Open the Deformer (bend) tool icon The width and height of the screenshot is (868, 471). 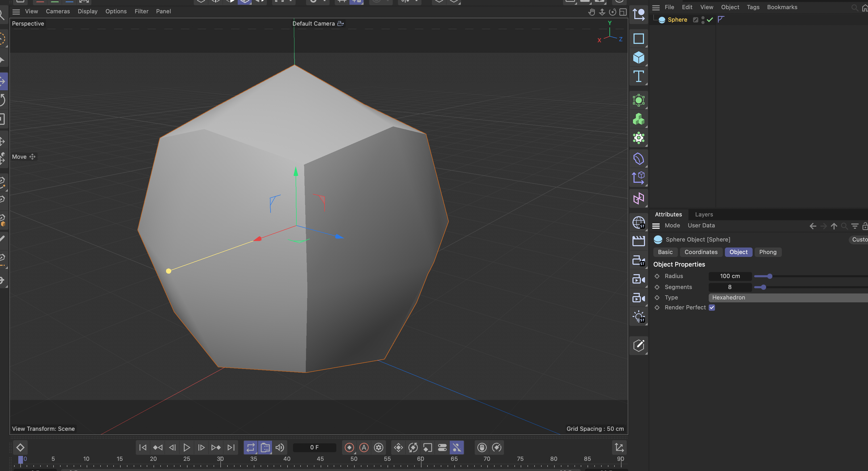pyautogui.click(x=638, y=159)
